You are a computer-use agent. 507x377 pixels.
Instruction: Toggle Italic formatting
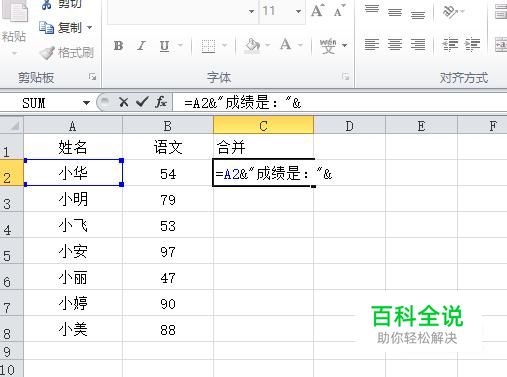pyautogui.click(x=141, y=46)
